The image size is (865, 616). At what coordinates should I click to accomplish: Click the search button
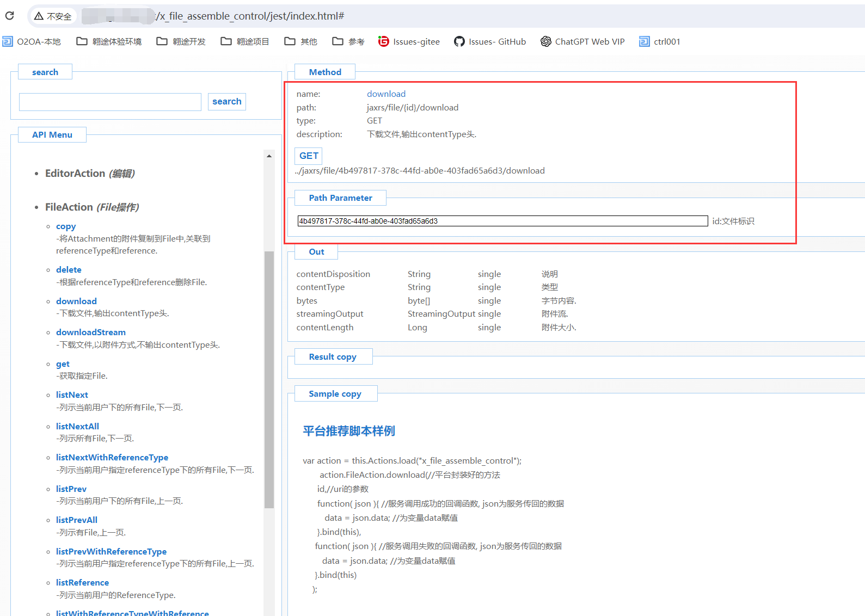tap(226, 102)
